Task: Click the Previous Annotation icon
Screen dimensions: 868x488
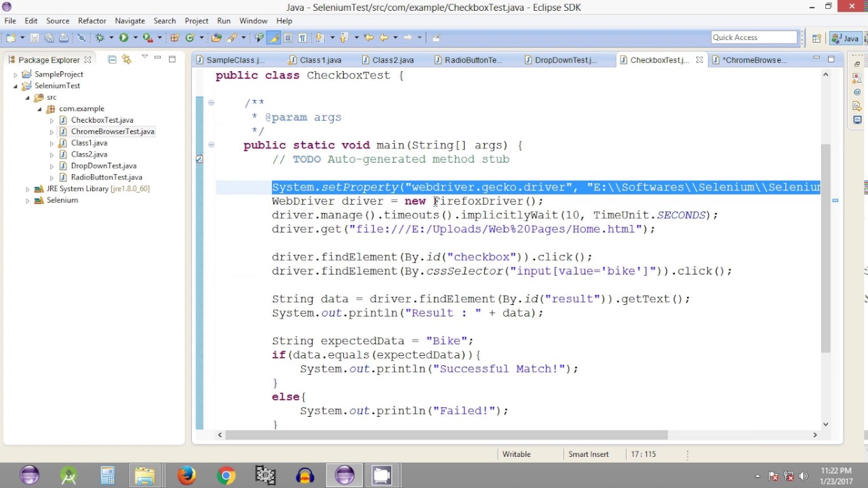Action: click(x=344, y=38)
